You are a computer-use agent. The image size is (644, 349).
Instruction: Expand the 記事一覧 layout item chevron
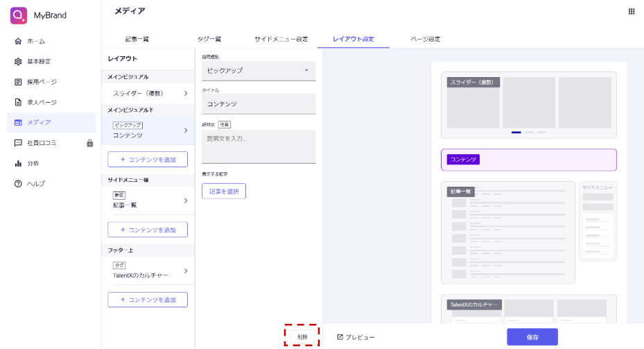coord(185,201)
